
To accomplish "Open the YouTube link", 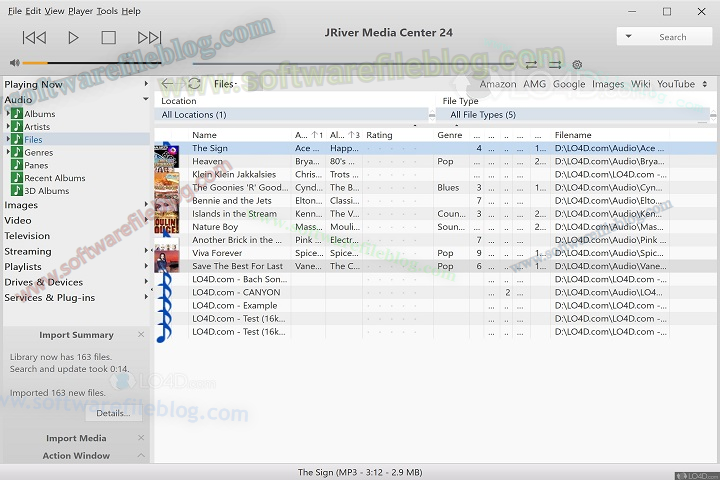I will tap(676, 84).
